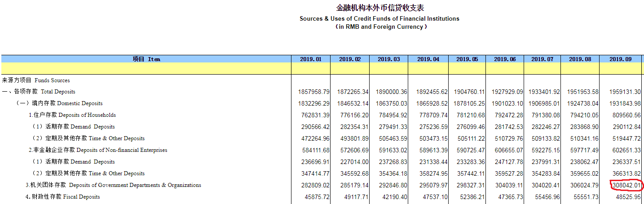Screen dimensions: 644x204
Task: Select value 233283.36 in 2019.05 column
Action: [x=471, y=162]
